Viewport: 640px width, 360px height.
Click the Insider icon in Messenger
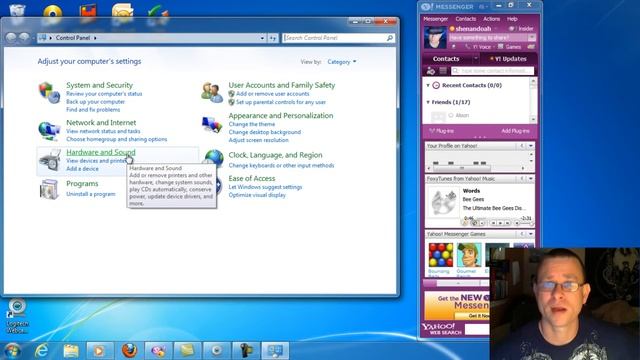click(511, 29)
